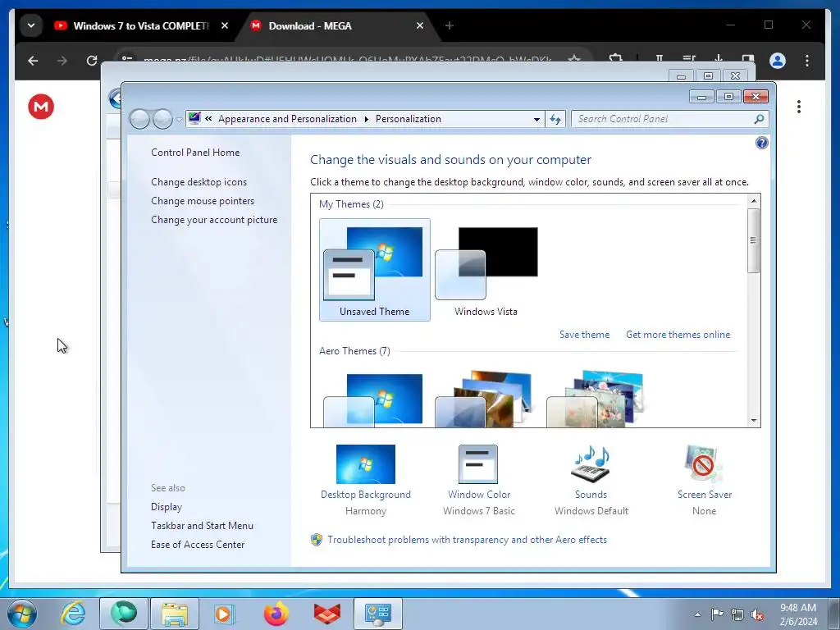Image resolution: width=840 pixels, height=630 pixels.
Task: Click the MEGA logo on the page
Action: pyautogui.click(x=41, y=107)
